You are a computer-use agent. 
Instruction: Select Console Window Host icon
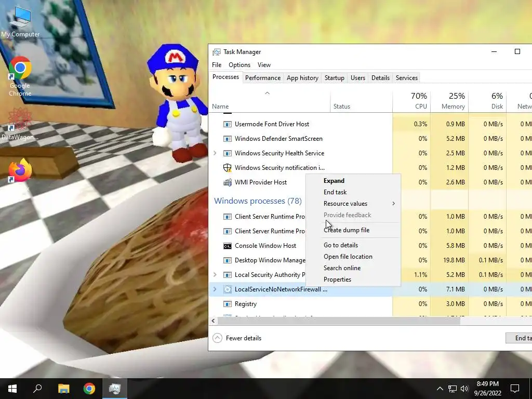228,246
